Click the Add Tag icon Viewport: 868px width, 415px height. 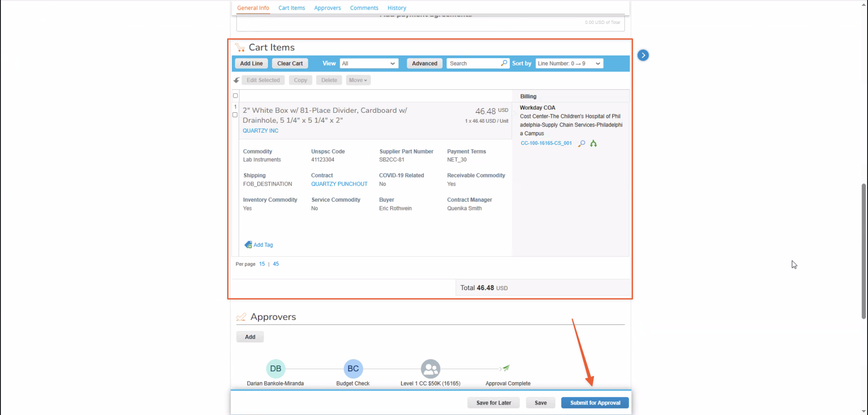(x=248, y=245)
